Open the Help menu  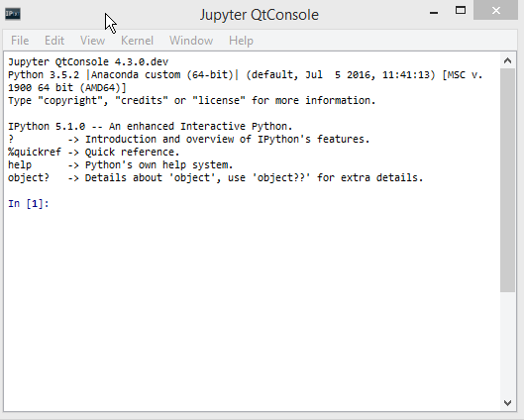(x=241, y=41)
